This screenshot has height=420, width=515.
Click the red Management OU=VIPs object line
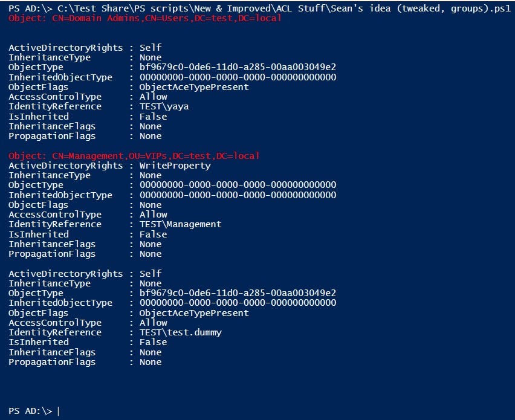pos(134,156)
